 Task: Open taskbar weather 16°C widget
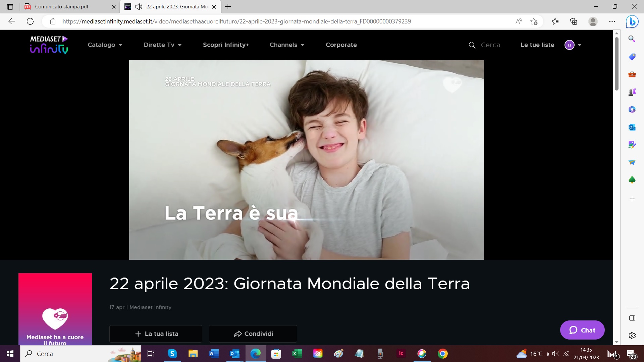[529, 354]
